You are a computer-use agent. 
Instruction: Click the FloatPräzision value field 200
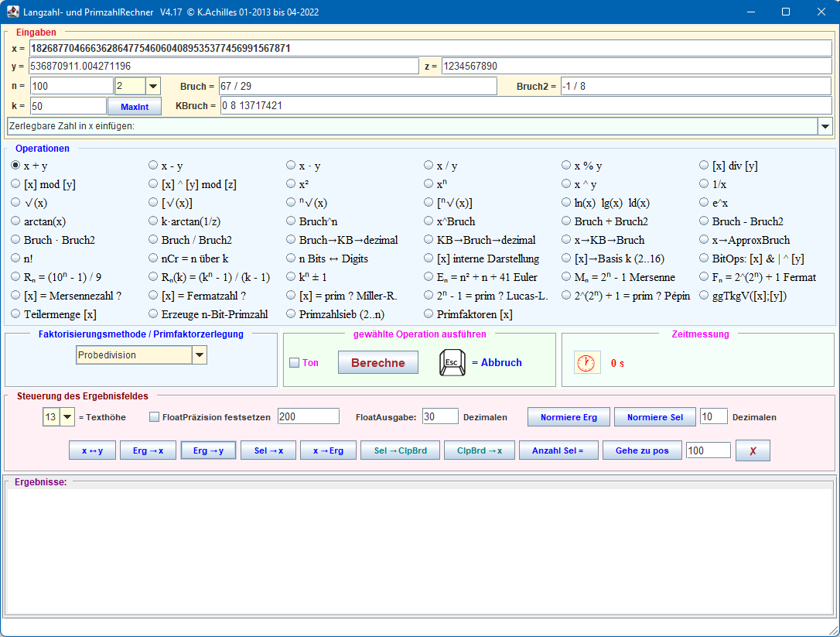coord(309,416)
